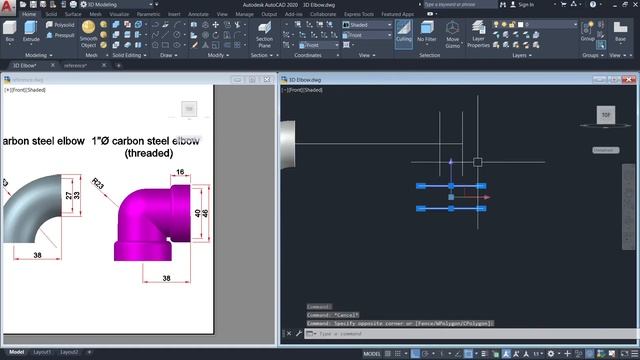Click the Base view tool
640x360 pixels.
620,32
